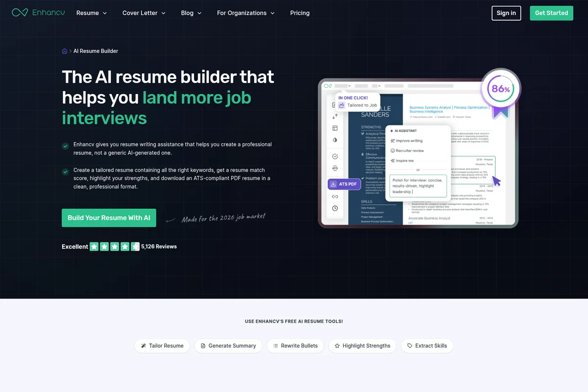Open the Cover Letter dropdown

tap(143, 13)
